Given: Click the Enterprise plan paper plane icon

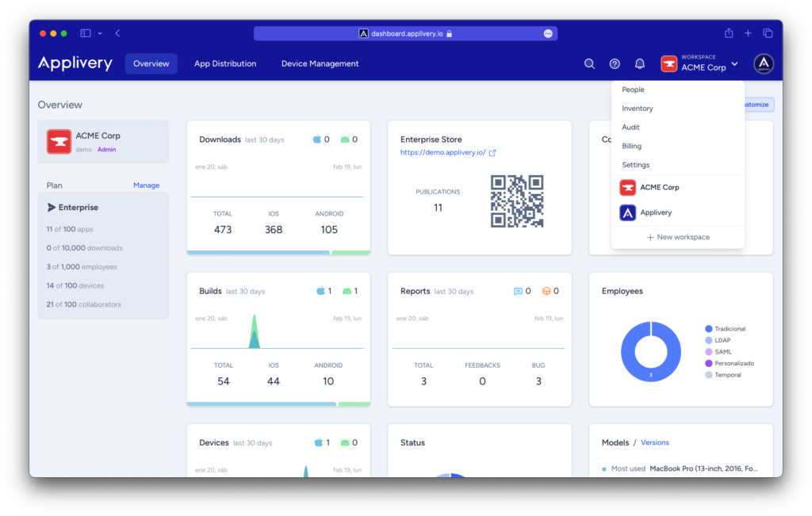Looking at the screenshot, I should pos(52,208).
